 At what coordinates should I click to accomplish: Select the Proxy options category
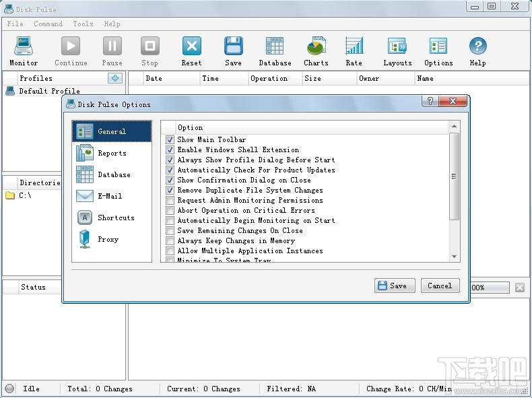point(112,239)
